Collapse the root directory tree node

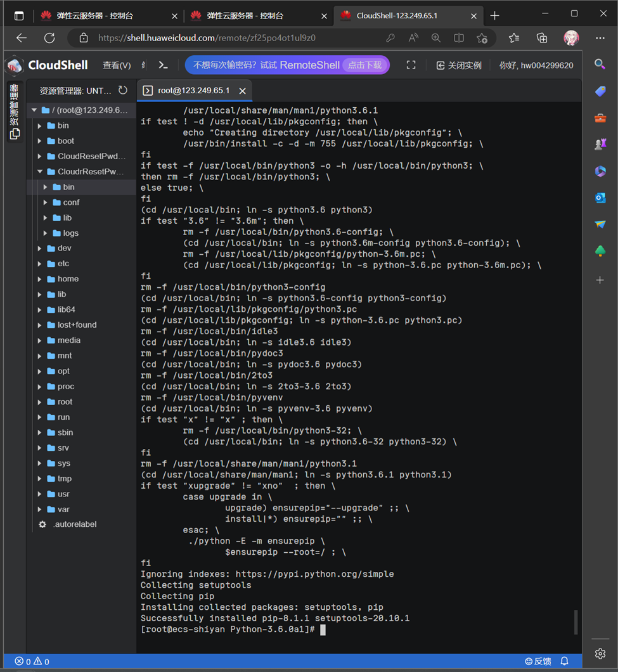click(x=34, y=110)
